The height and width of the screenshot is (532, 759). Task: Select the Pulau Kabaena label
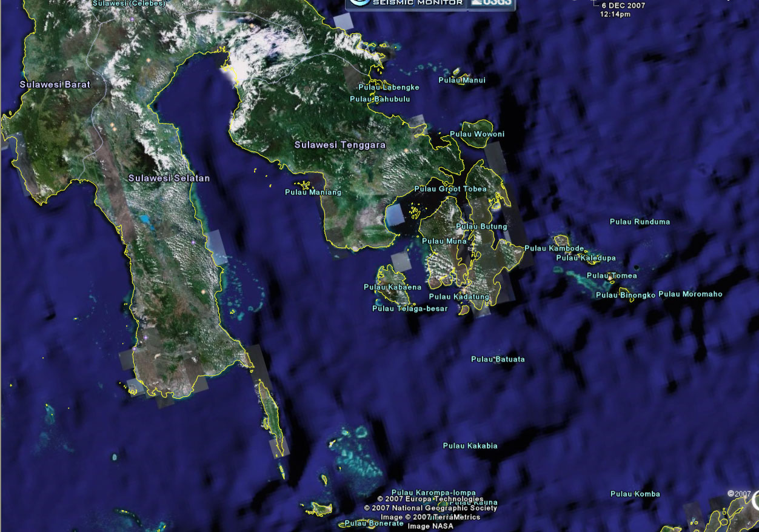392,287
